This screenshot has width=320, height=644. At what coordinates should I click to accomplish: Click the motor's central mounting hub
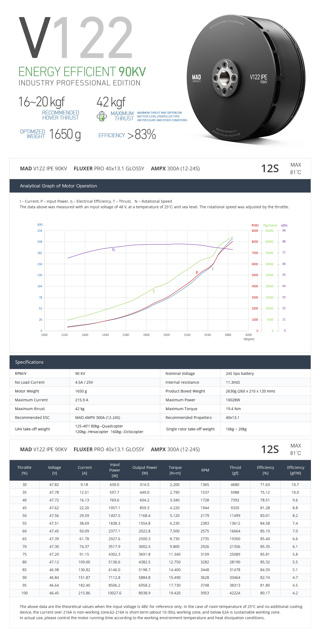click(x=225, y=78)
